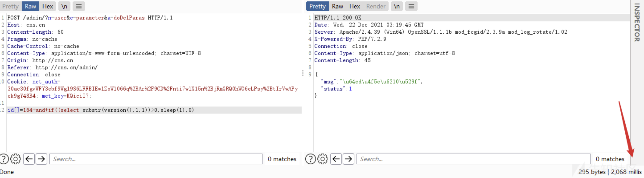Select the response Pretty tab

(x=318, y=6)
